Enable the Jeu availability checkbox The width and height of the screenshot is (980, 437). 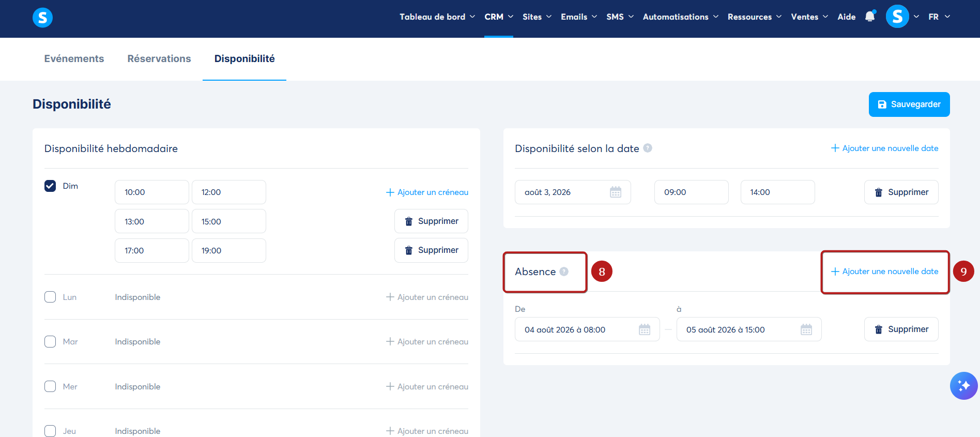pyautogui.click(x=50, y=431)
